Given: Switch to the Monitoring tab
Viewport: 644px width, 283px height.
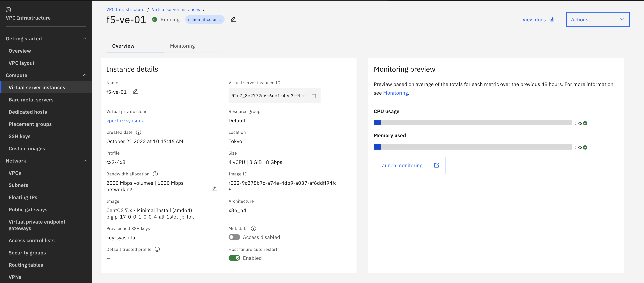Looking at the screenshot, I should tap(182, 46).
